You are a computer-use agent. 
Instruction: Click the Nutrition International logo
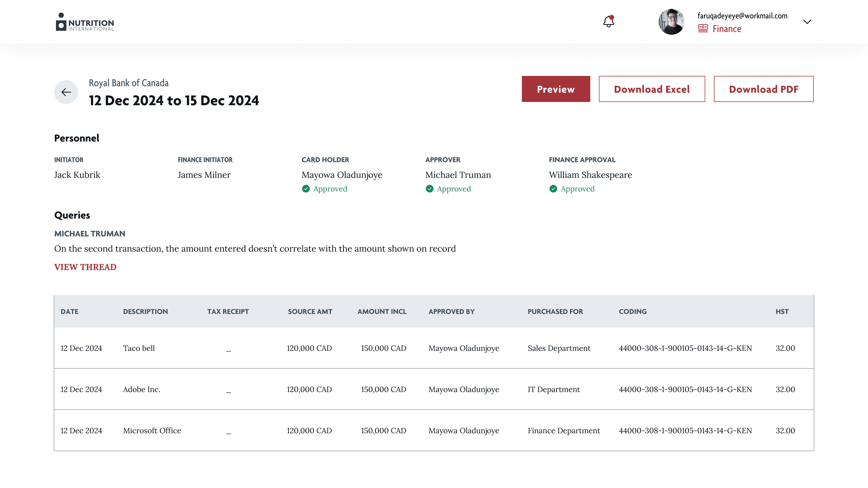(x=85, y=22)
